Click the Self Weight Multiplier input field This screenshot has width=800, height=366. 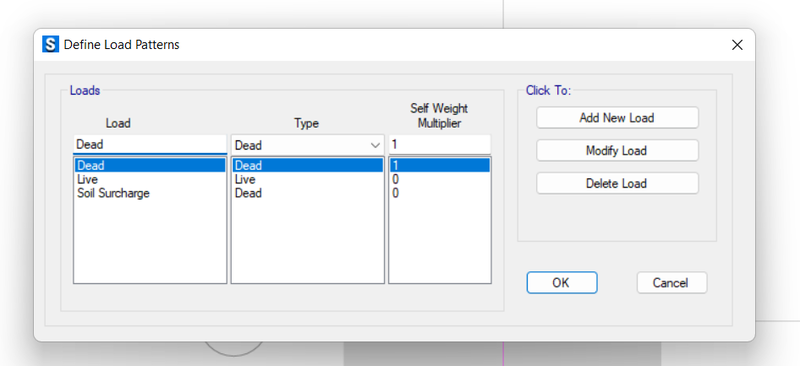(440, 144)
